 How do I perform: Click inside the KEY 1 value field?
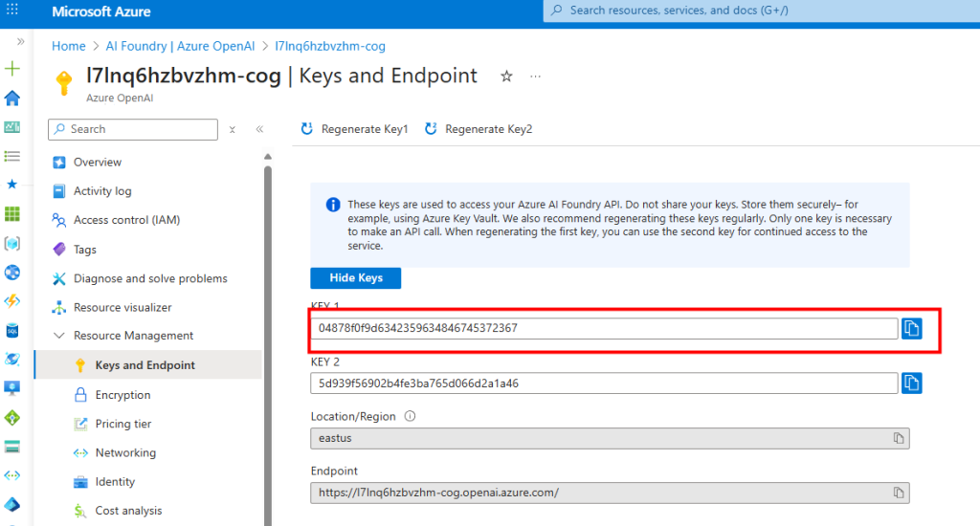(x=604, y=328)
